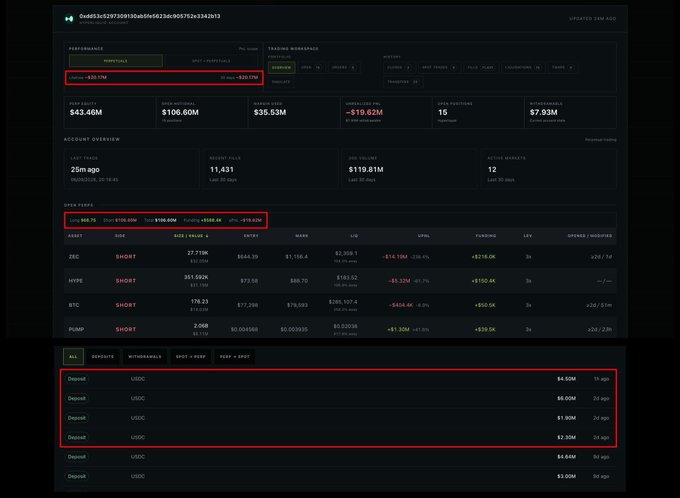
Task: Open the Overview portfolio tab
Action: (x=281, y=68)
